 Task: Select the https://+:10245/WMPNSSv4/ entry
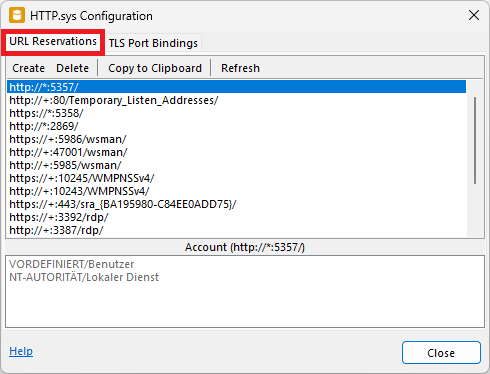coord(236,178)
